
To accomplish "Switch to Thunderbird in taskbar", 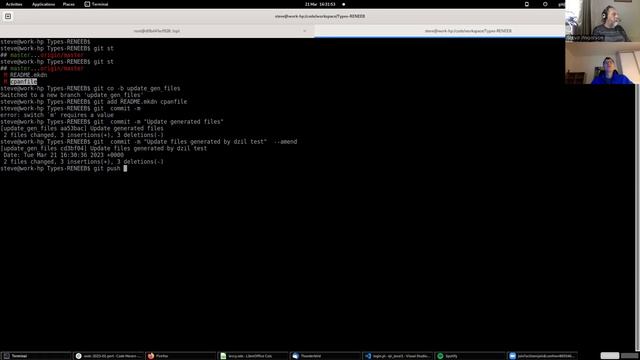I will click(325, 356).
